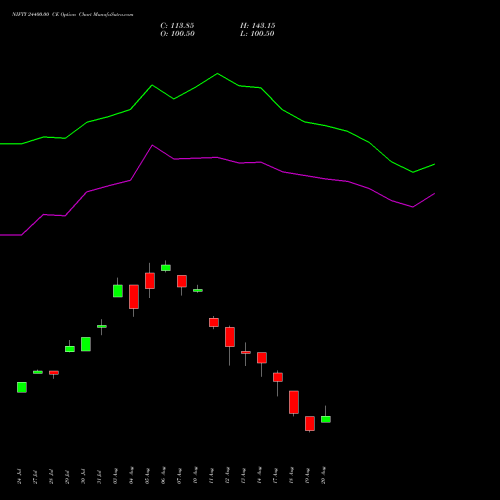Click the tall red candlestick for 04 Aug
The height and width of the screenshot is (500, 500).
pos(134,297)
